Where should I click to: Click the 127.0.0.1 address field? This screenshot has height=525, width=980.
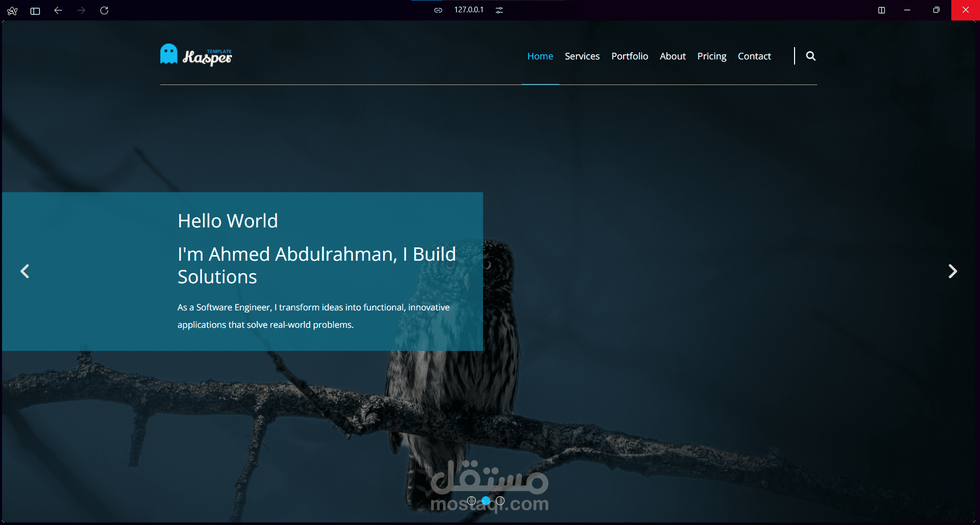point(468,9)
